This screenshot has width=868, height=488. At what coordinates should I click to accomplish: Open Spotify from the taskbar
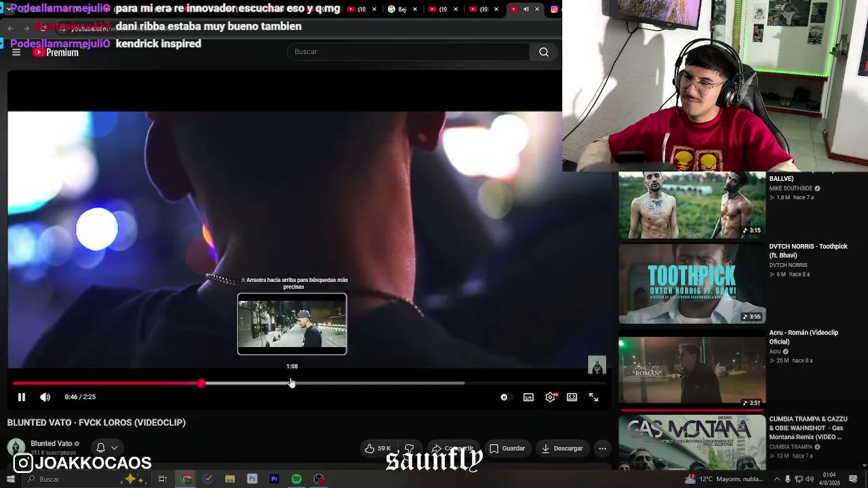(296, 479)
